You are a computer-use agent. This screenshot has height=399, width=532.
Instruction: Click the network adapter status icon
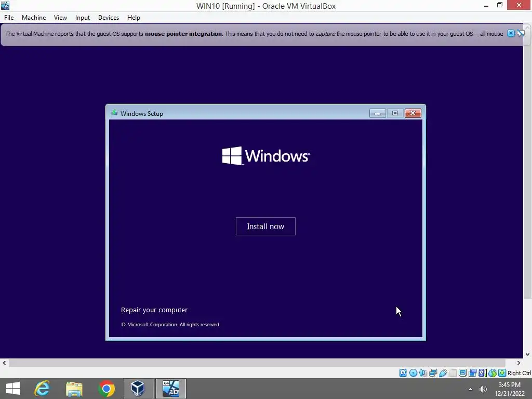[433, 373]
